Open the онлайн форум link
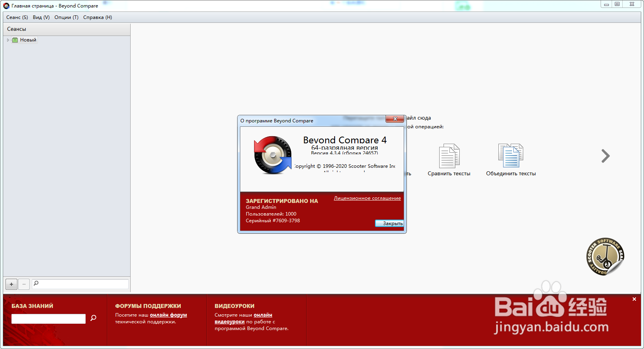 [168, 315]
